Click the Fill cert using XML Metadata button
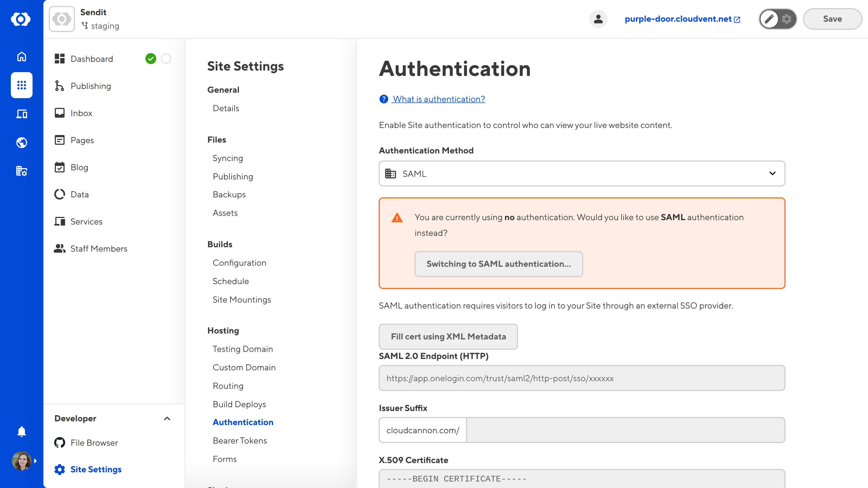 (x=448, y=336)
